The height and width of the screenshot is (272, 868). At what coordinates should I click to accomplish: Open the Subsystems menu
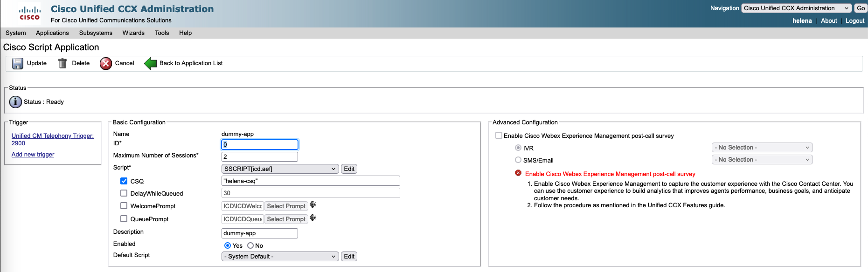click(x=96, y=33)
